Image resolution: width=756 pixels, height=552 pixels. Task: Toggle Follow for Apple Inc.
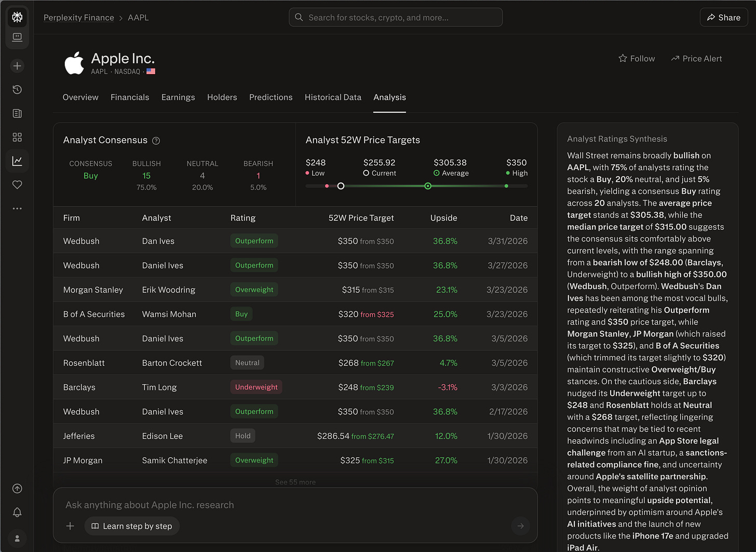(x=637, y=58)
